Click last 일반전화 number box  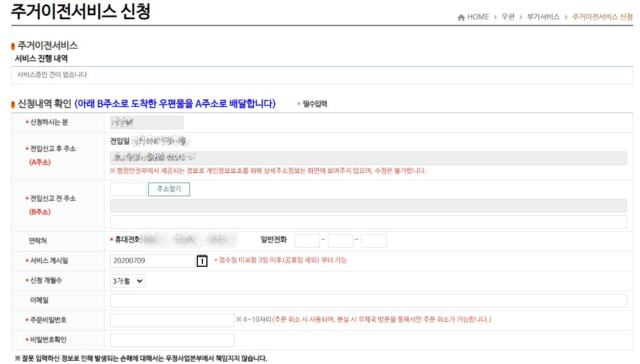(374, 241)
